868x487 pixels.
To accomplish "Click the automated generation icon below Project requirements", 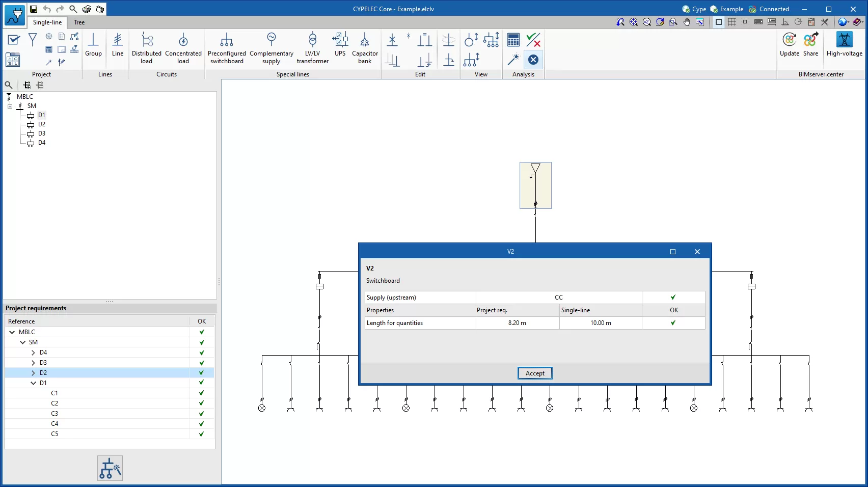I will point(110,468).
